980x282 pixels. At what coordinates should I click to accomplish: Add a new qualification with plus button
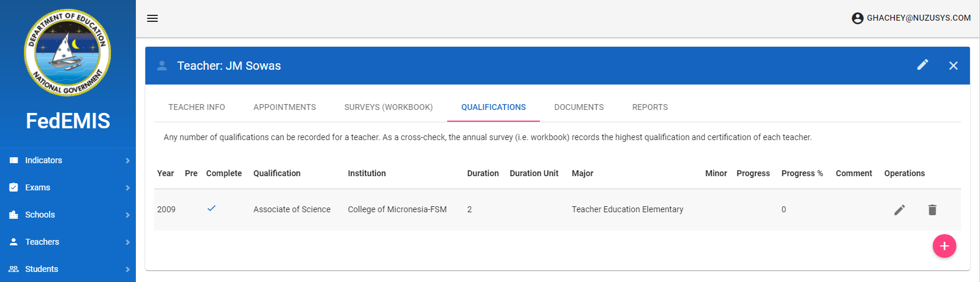[x=944, y=246]
